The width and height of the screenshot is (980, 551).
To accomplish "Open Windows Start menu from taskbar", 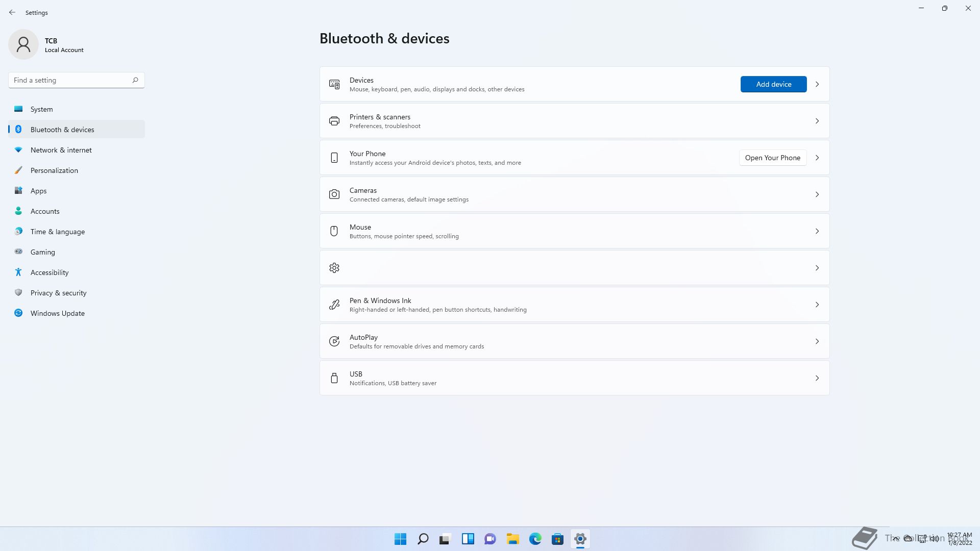I will (x=401, y=539).
